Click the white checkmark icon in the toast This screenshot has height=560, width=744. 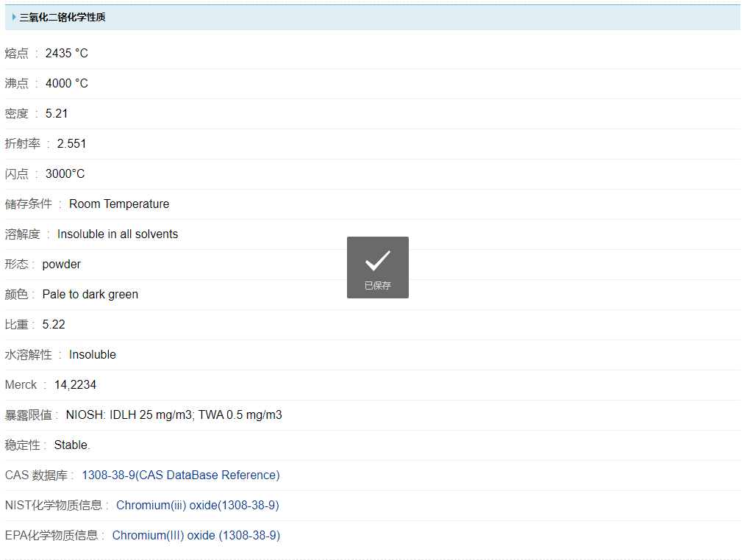click(x=377, y=260)
